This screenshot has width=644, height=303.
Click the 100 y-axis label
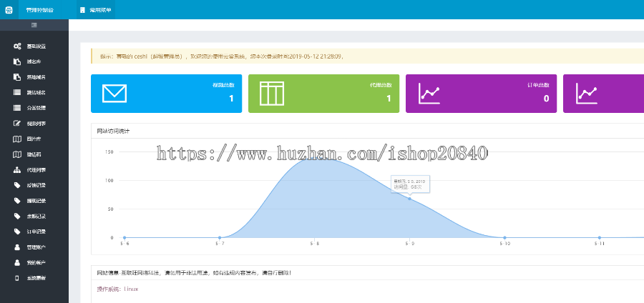109,180
